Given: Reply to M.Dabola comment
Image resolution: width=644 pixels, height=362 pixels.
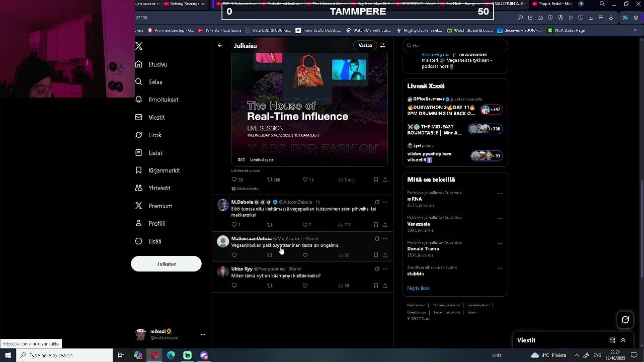Looking at the screenshot, I should [236, 225].
